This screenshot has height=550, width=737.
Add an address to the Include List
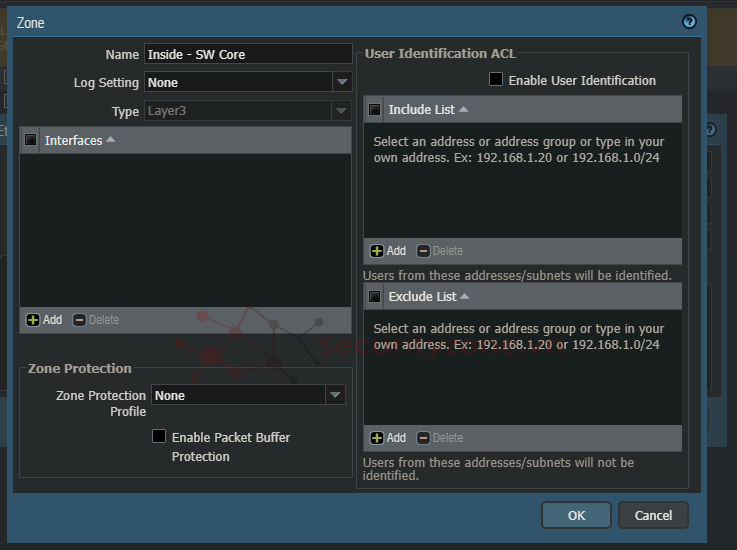point(377,251)
